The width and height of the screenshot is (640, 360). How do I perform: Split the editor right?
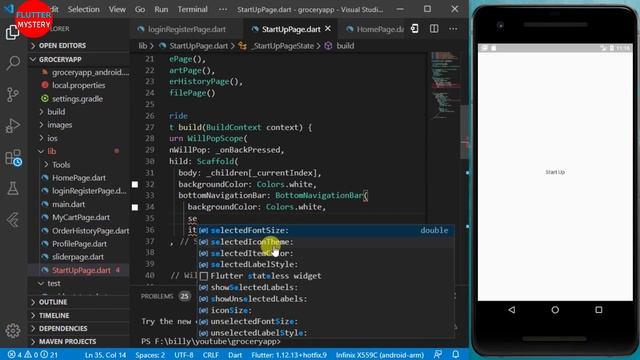(434, 29)
